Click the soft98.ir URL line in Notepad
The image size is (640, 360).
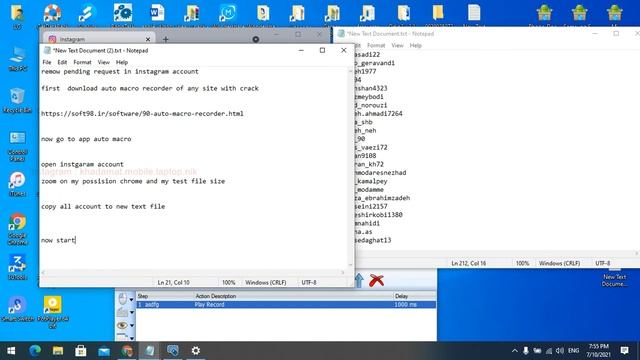pyautogui.click(x=142, y=113)
